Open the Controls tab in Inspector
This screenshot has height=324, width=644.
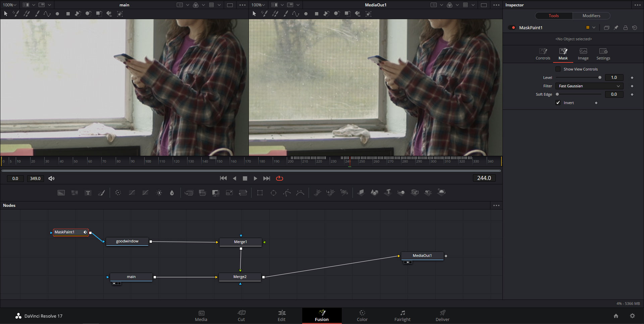543,54
